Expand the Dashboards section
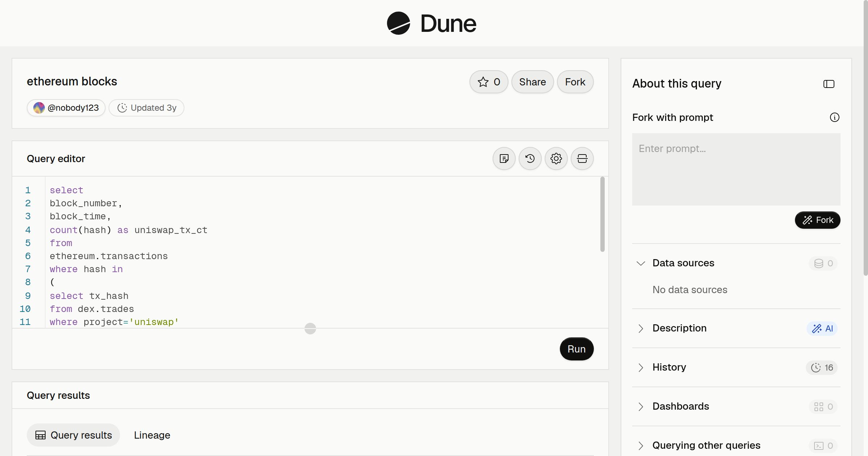868x456 pixels. pyautogui.click(x=641, y=406)
